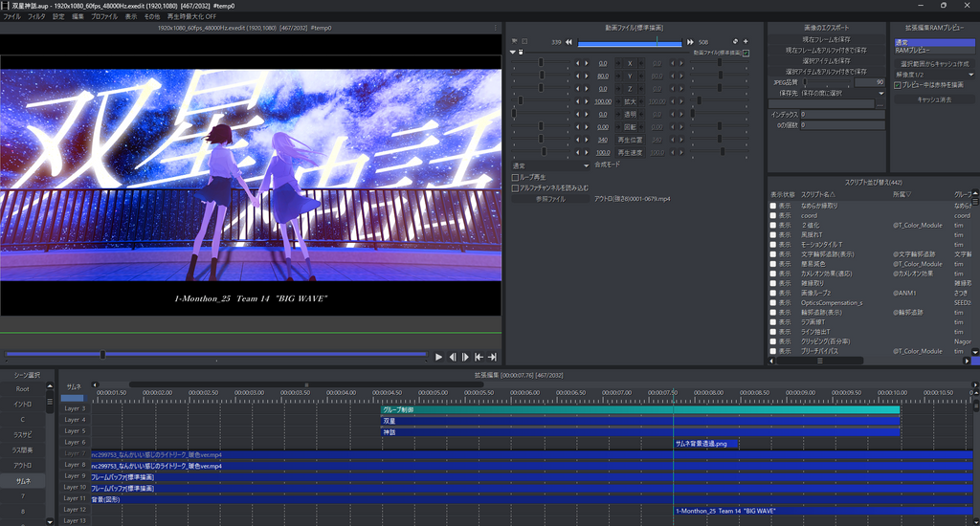Jump to the start with the preview controls
The width and height of the screenshot is (980, 526).
479,357
